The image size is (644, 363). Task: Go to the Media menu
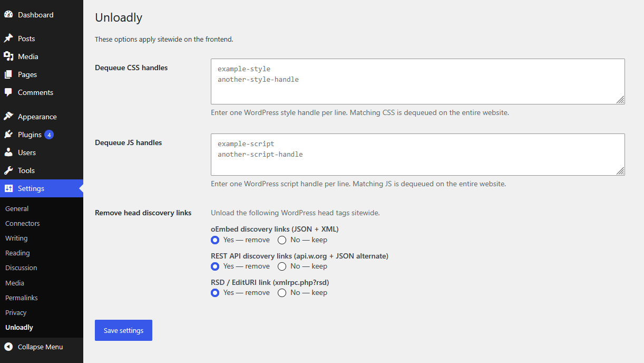42,56
